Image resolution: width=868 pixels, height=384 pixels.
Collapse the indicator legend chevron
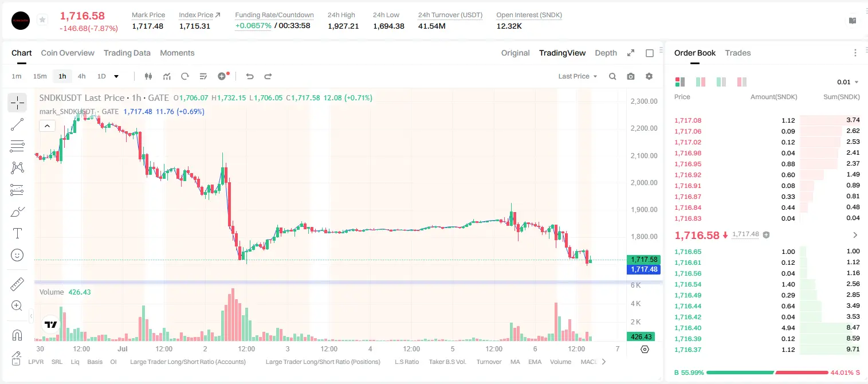pos(47,126)
